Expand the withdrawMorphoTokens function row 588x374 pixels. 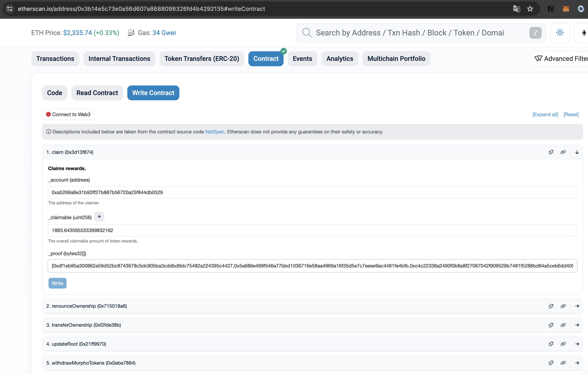coord(577,363)
